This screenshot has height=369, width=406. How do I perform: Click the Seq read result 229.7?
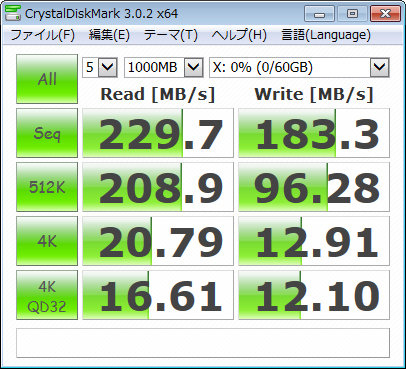pos(158,133)
